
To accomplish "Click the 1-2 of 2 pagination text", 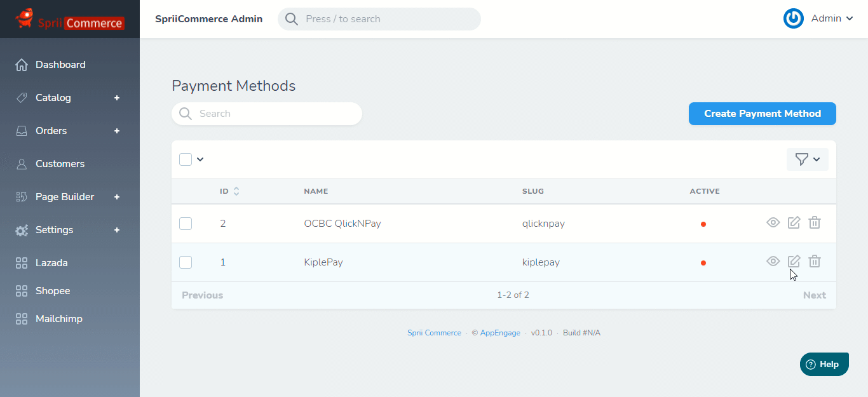I will point(513,295).
